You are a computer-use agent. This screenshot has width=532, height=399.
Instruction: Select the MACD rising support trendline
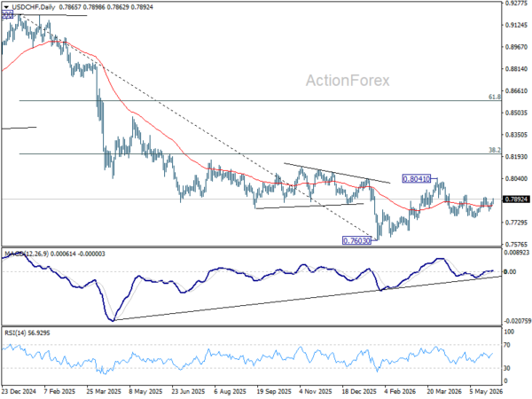coord(305,299)
